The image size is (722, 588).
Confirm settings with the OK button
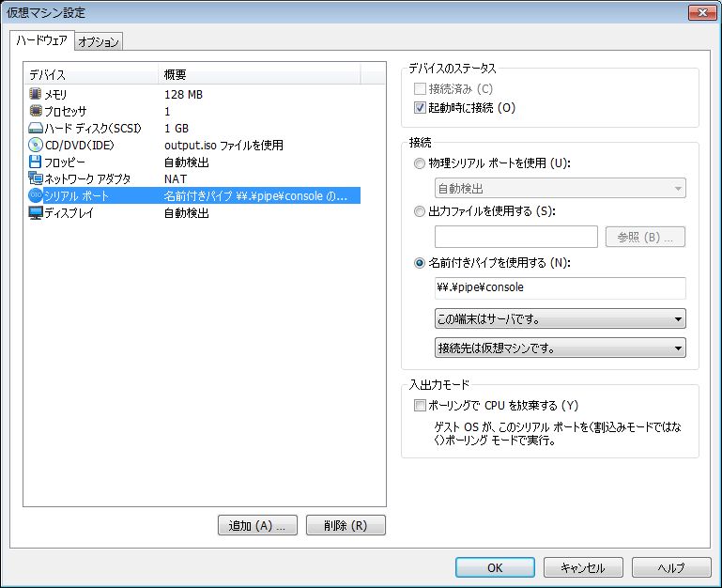(x=495, y=567)
